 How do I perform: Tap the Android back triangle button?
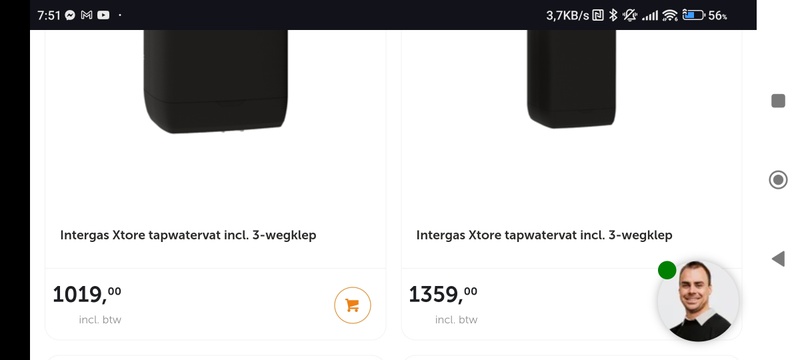coord(778,259)
